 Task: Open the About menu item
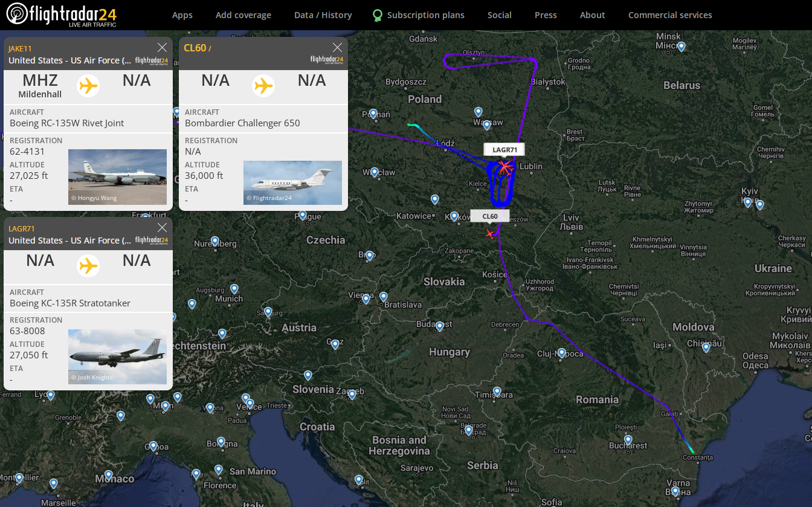click(592, 15)
